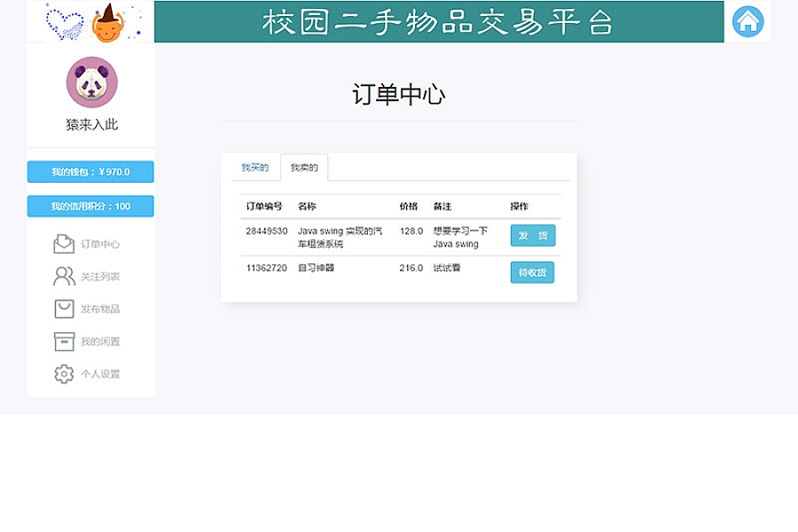This screenshot has width=798, height=532.
Task: Click 待收货 button for order 11362720
Action: coord(532,272)
